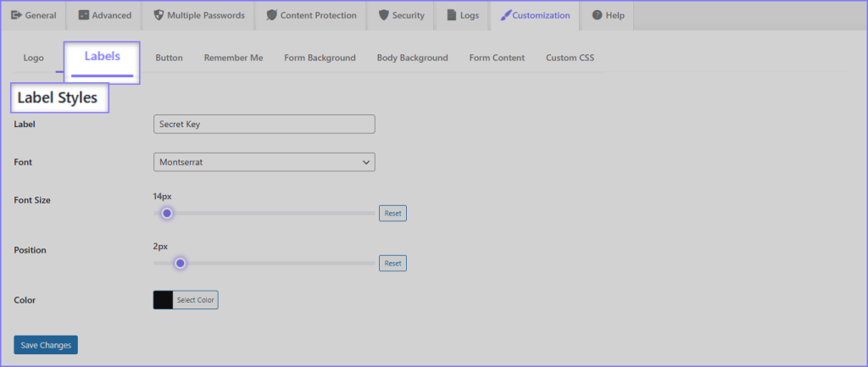Select the Button sub-tab
868x367 pixels.
point(169,58)
